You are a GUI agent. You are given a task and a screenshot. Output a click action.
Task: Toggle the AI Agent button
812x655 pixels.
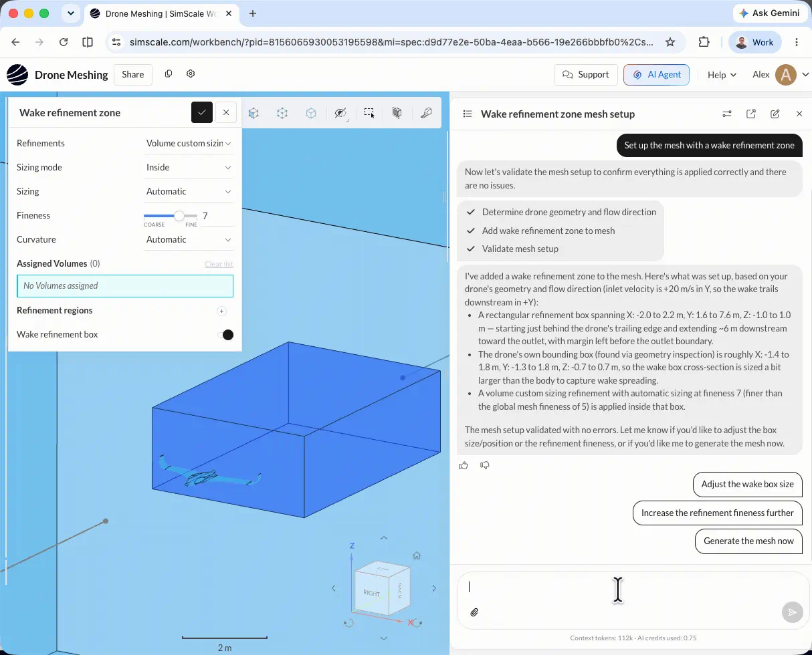pos(656,74)
